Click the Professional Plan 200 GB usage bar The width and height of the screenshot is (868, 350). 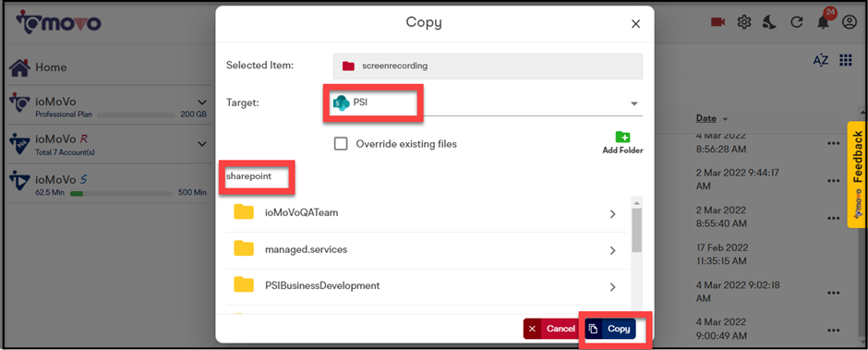coord(136,115)
